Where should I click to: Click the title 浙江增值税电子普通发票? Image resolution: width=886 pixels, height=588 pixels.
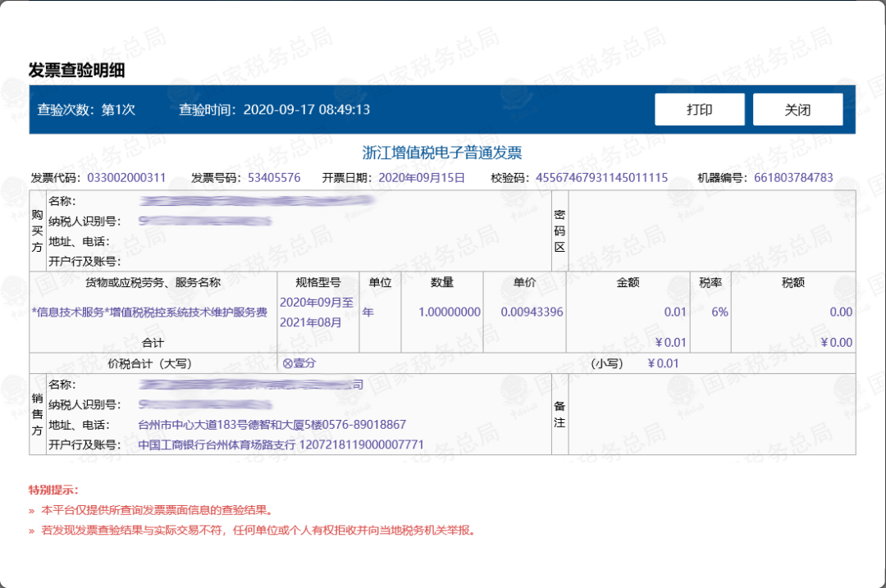(x=442, y=153)
